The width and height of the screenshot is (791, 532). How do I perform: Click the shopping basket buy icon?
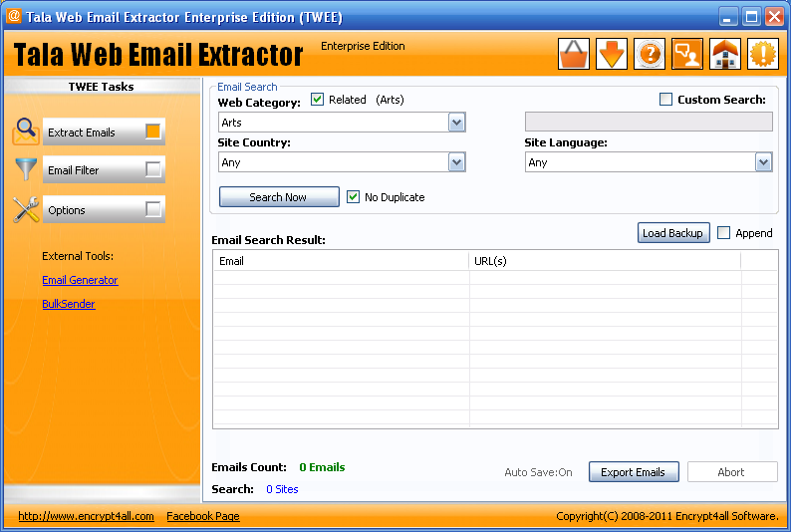tap(574, 54)
